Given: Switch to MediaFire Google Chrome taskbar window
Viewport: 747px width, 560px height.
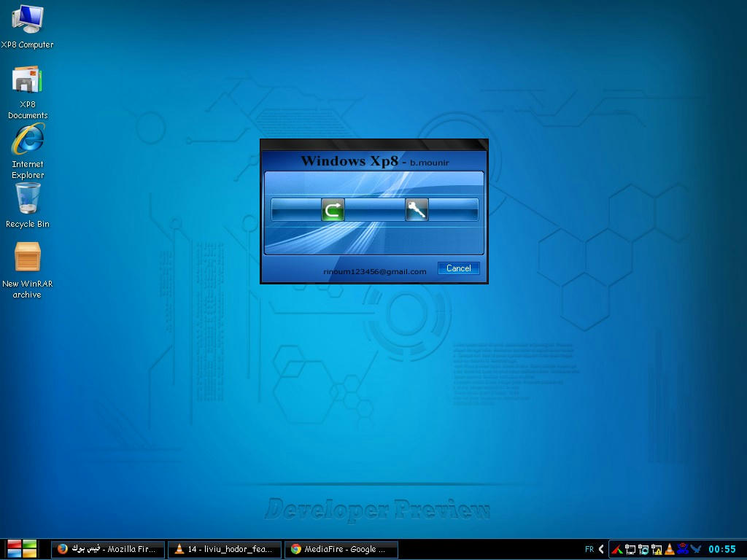Looking at the screenshot, I should pyautogui.click(x=341, y=549).
